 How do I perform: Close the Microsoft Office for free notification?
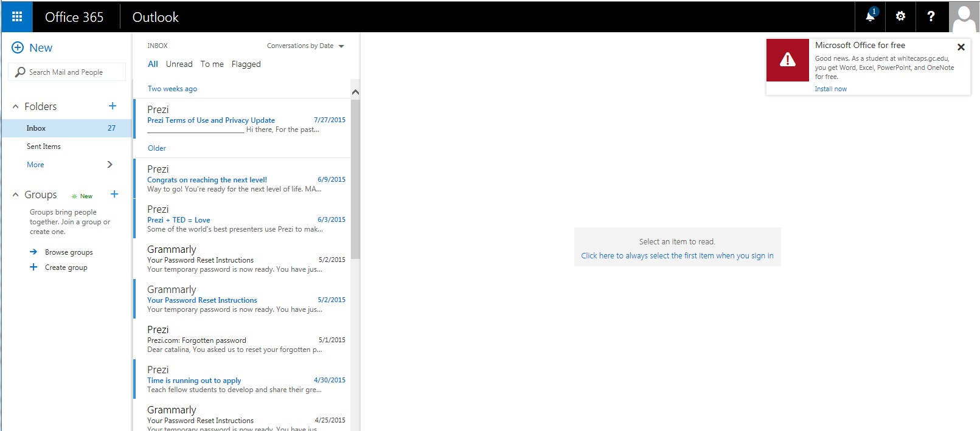961,47
